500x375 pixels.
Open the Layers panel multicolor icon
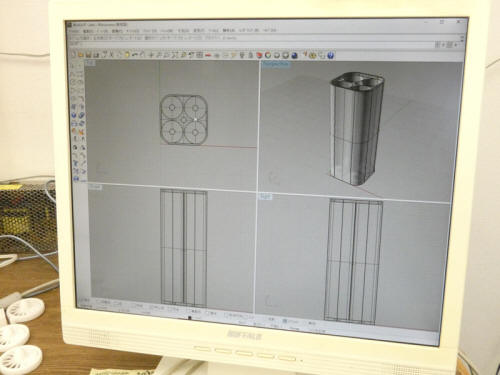[259, 55]
